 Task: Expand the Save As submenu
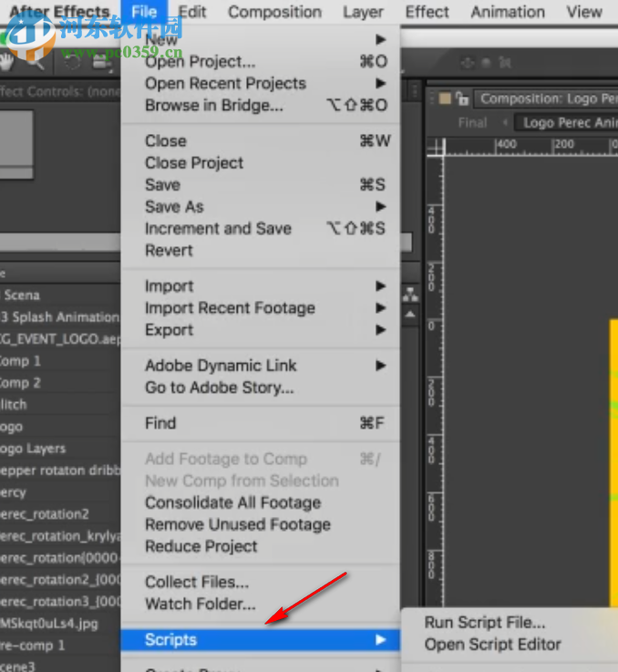(x=261, y=207)
